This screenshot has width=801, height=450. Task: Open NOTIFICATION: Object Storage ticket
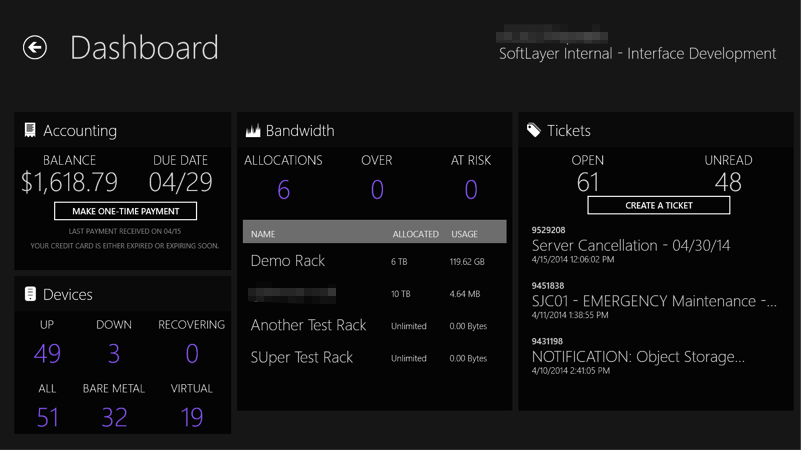click(x=638, y=357)
